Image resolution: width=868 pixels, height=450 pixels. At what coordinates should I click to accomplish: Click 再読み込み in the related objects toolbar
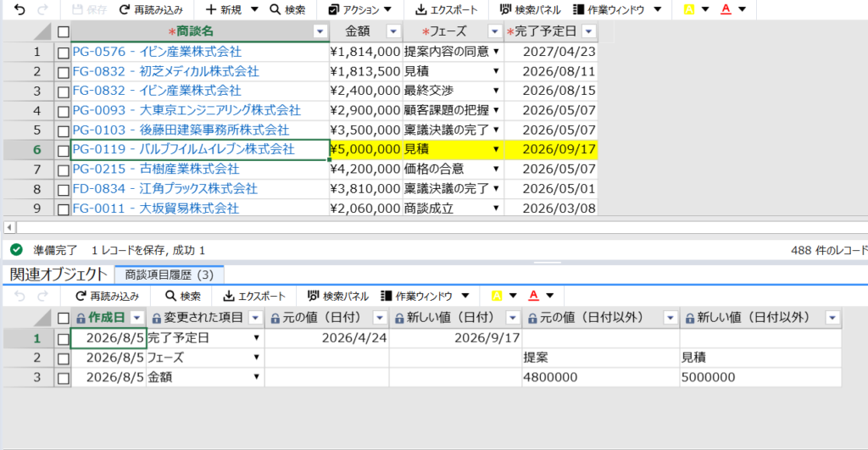(108, 296)
